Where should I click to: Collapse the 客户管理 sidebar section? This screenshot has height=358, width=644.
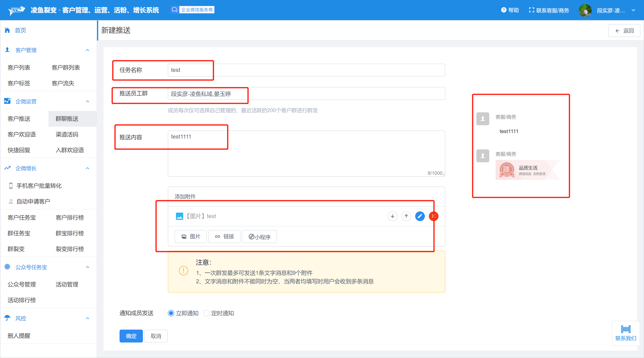coord(88,50)
